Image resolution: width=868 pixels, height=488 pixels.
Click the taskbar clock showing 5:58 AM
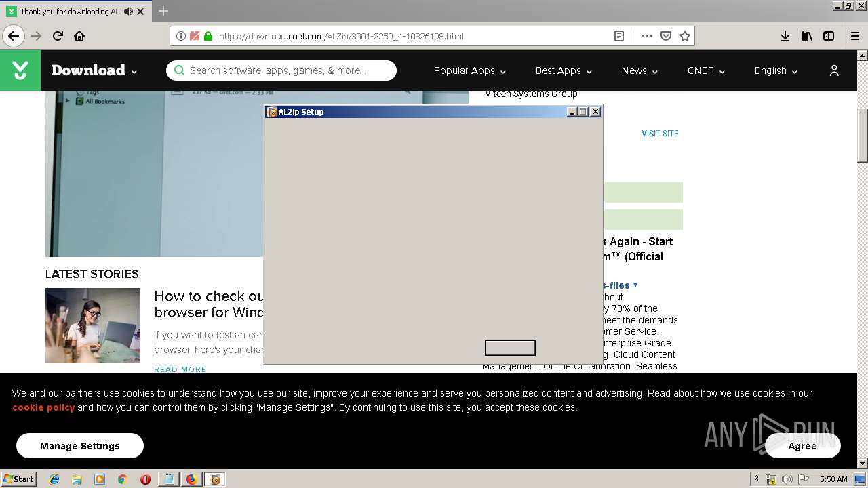(x=833, y=479)
